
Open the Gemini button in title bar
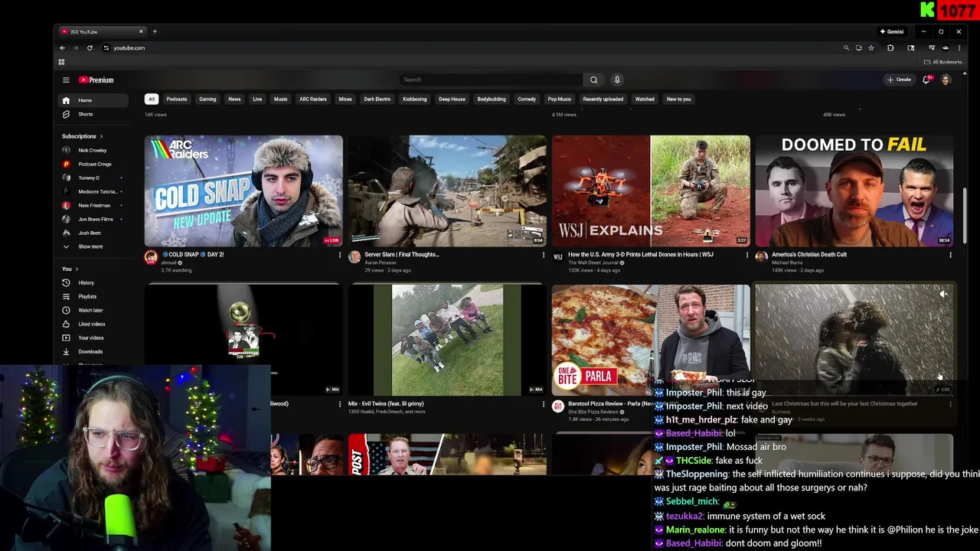[892, 31]
